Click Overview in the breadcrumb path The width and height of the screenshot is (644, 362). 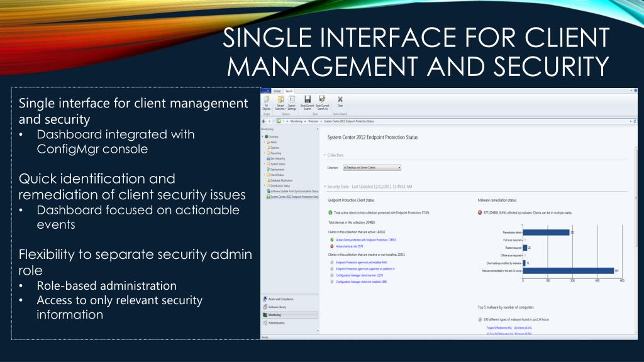tap(313, 121)
